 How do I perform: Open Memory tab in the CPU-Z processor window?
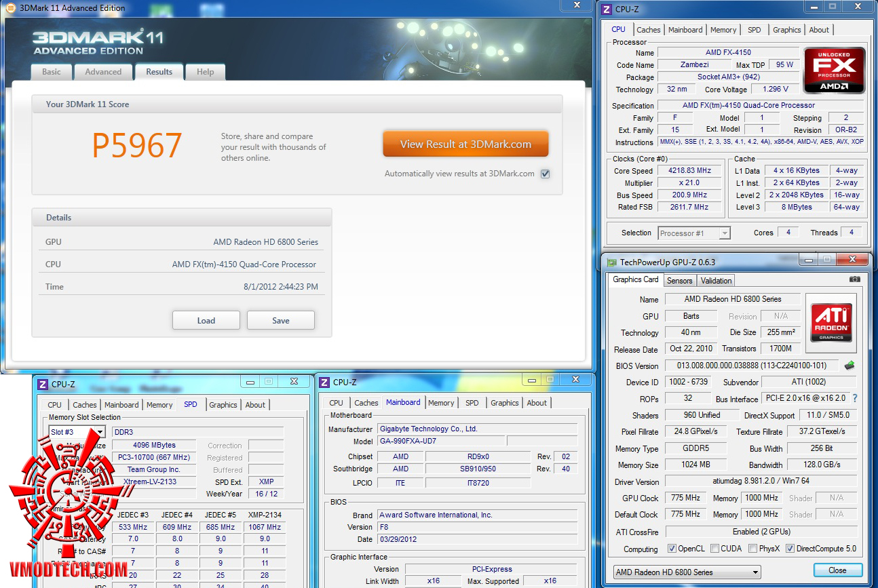[x=723, y=30]
